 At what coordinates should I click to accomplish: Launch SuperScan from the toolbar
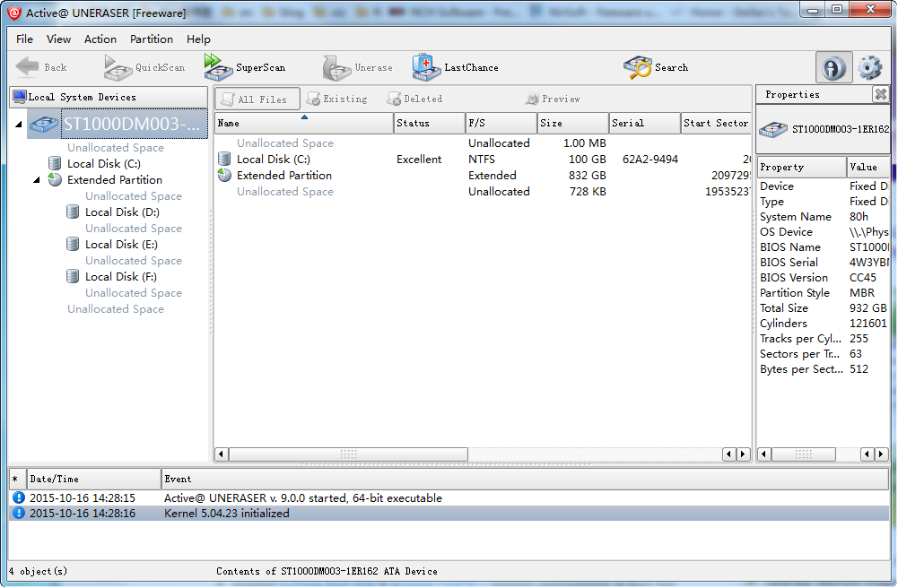[244, 67]
